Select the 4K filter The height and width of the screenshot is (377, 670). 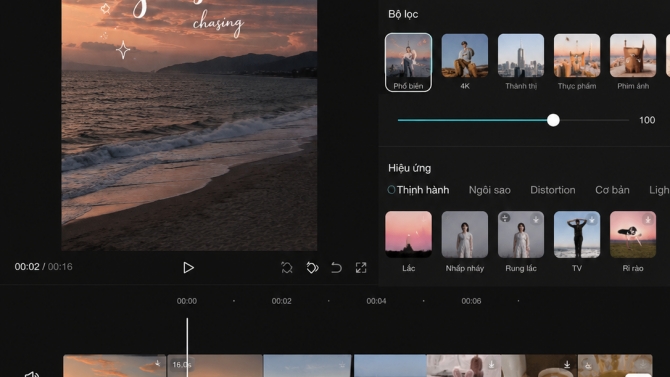click(x=465, y=62)
